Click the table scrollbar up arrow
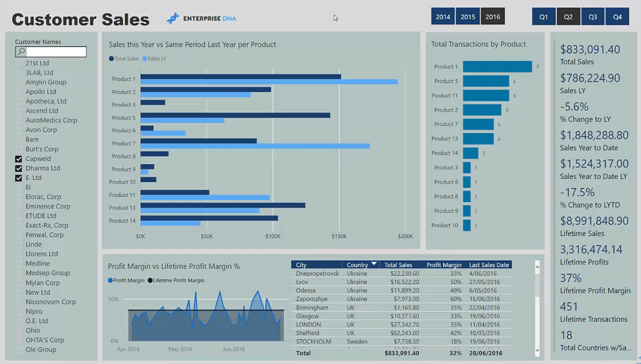 537,267
